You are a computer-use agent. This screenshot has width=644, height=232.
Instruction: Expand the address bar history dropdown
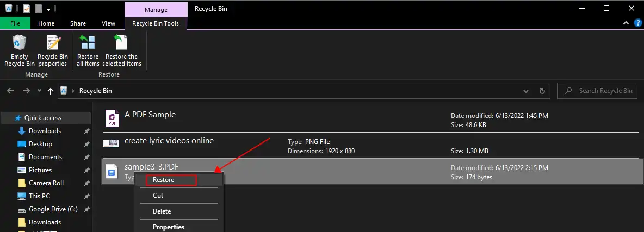525,91
